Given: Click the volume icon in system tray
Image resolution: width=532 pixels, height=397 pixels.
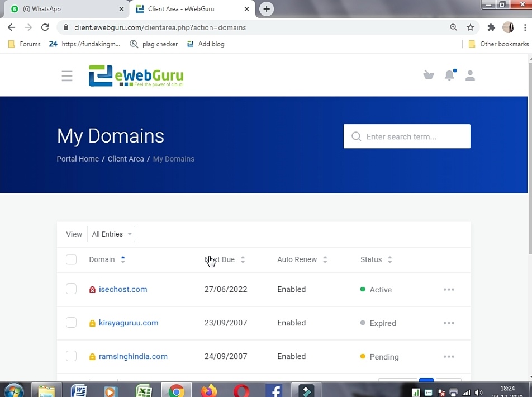Looking at the screenshot, I should pos(479,393).
